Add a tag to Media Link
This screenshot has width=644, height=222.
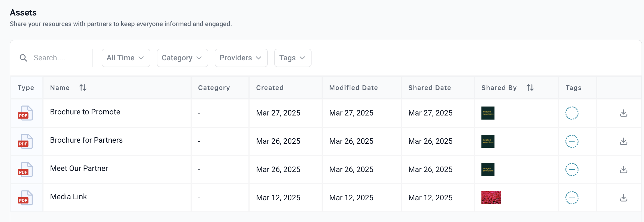572,198
